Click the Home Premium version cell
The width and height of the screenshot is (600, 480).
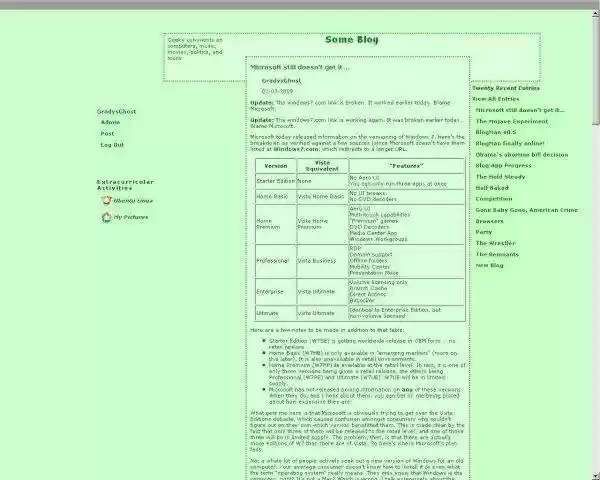point(276,224)
